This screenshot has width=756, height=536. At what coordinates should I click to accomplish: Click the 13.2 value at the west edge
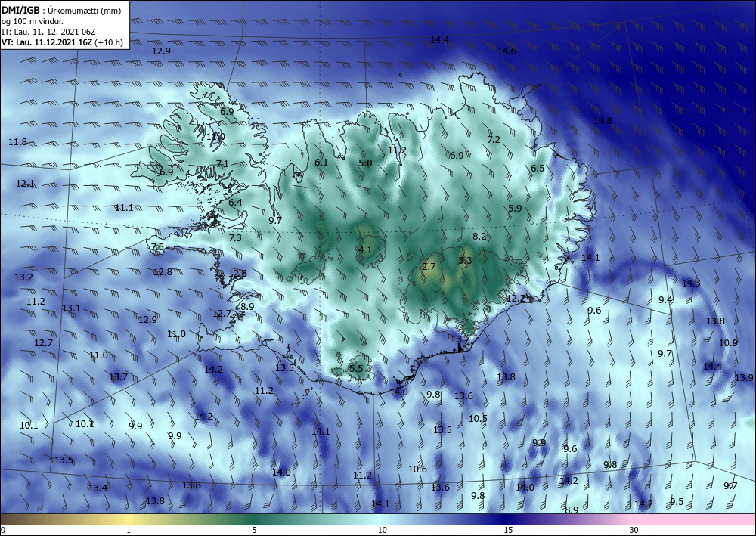[23, 277]
